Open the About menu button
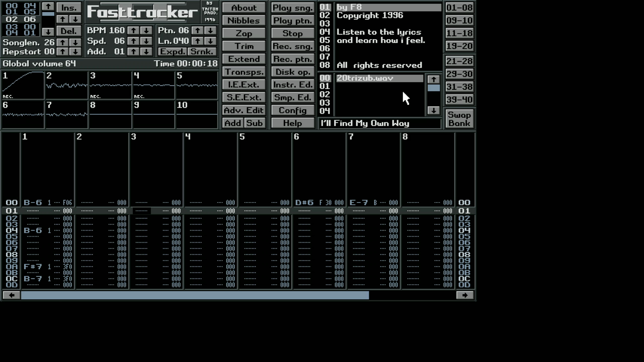This screenshot has width=644, height=362. [244, 7]
